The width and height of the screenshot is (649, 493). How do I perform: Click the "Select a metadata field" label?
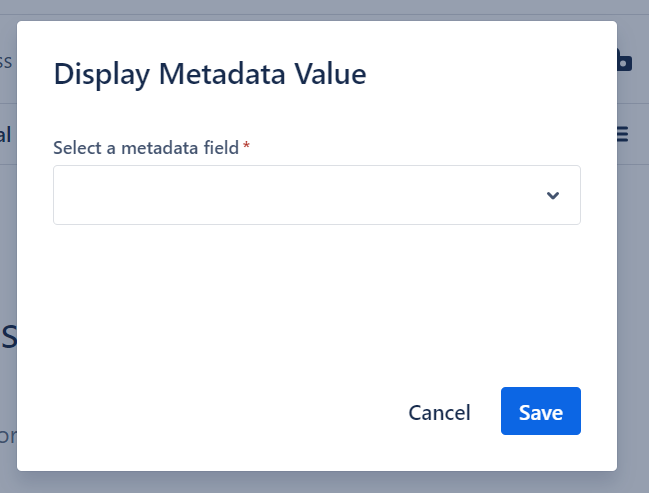click(x=146, y=148)
